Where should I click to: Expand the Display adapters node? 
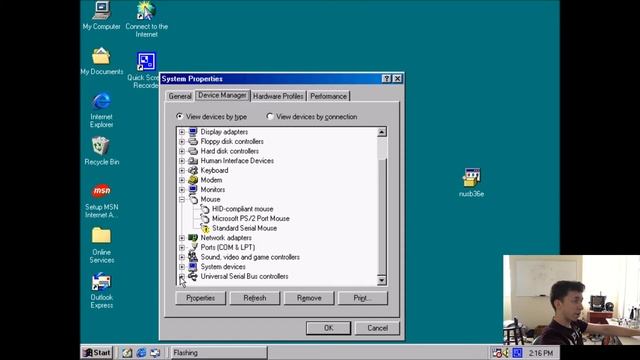(182, 132)
